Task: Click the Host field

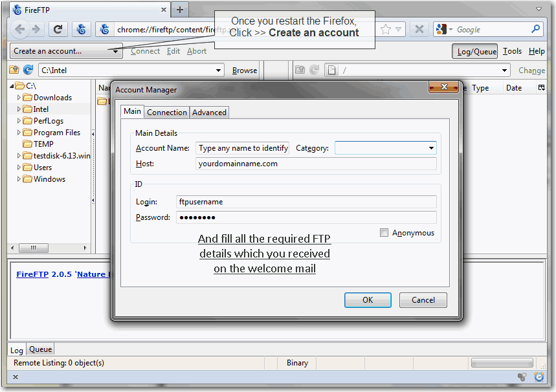Action: (x=316, y=164)
